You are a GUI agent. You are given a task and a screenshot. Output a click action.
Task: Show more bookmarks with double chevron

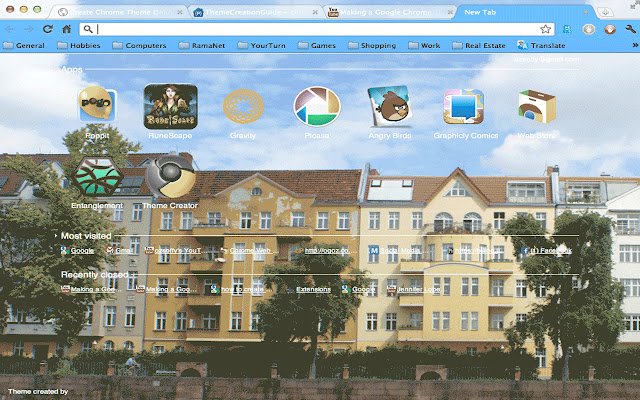pyautogui.click(x=635, y=45)
